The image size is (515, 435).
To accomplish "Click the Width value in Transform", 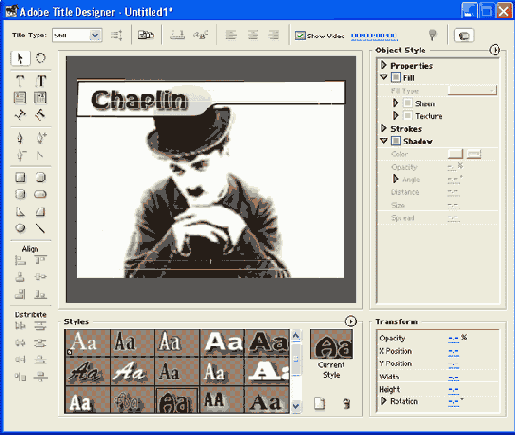I will [453, 378].
